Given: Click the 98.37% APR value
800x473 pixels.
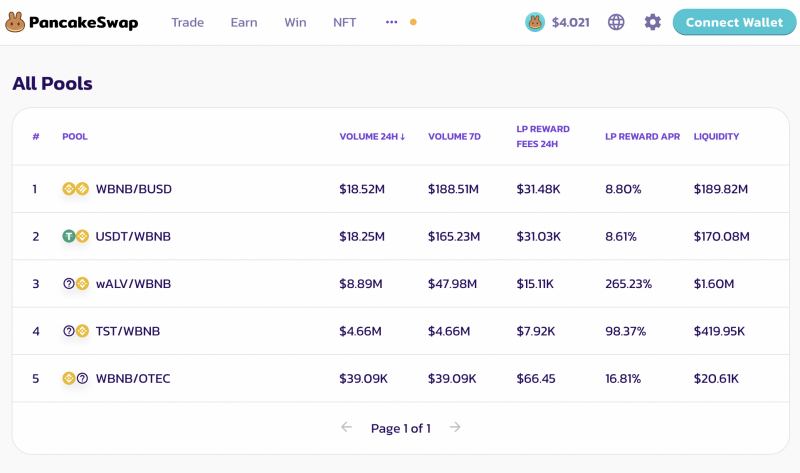Looking at the screenshot, I should pyautogui.click(x=626, y=332).
